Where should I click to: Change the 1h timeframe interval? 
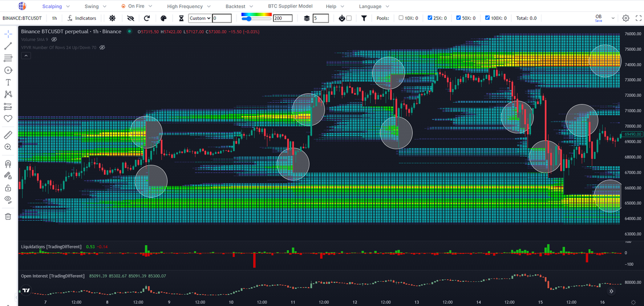pos(54,18)
